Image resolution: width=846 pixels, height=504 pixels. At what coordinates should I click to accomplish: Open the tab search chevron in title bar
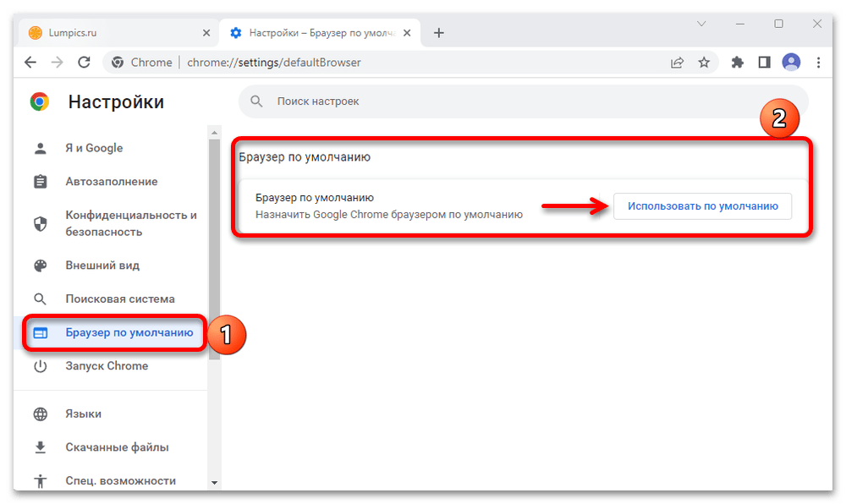pyautogui.click(x=701, y=24)
